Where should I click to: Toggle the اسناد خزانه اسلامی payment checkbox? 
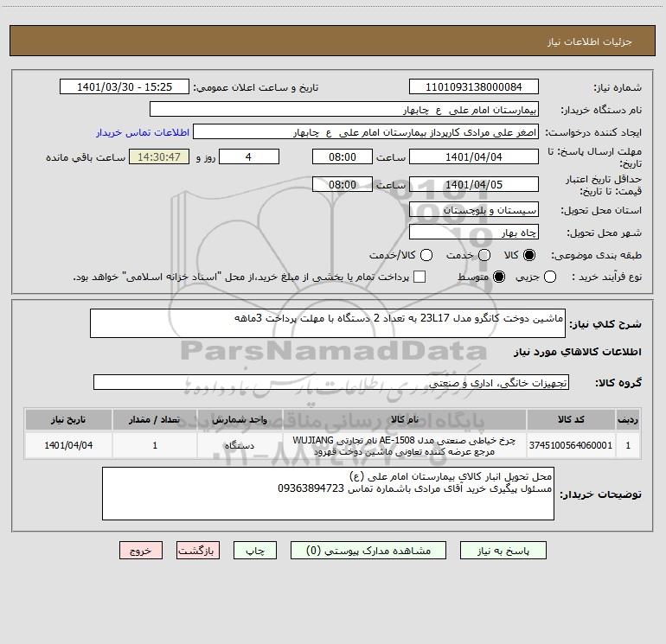click(419, 277)
